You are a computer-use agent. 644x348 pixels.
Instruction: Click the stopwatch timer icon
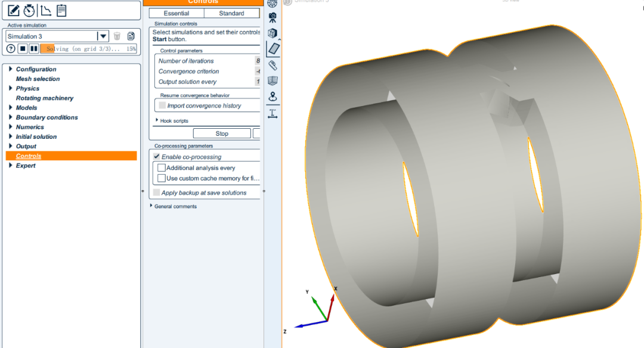[29, 11]
